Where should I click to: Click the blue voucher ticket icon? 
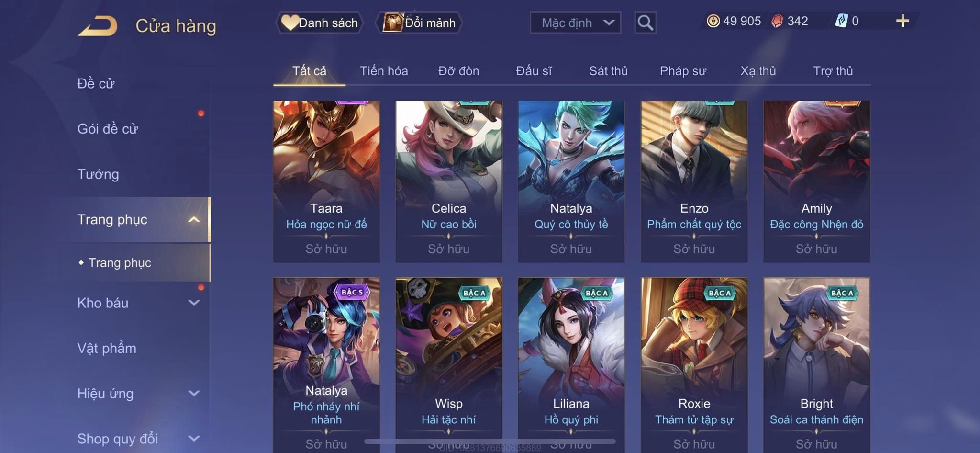[x=841, y=21]
